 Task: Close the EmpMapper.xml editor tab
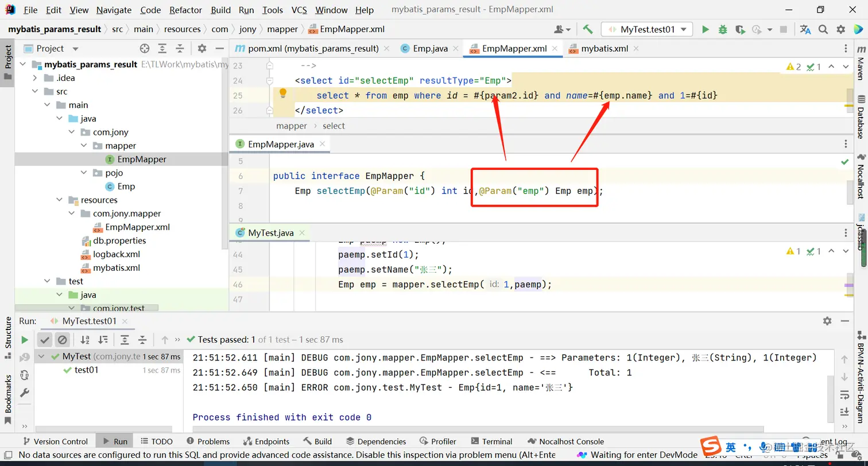(x=555, y=49)
